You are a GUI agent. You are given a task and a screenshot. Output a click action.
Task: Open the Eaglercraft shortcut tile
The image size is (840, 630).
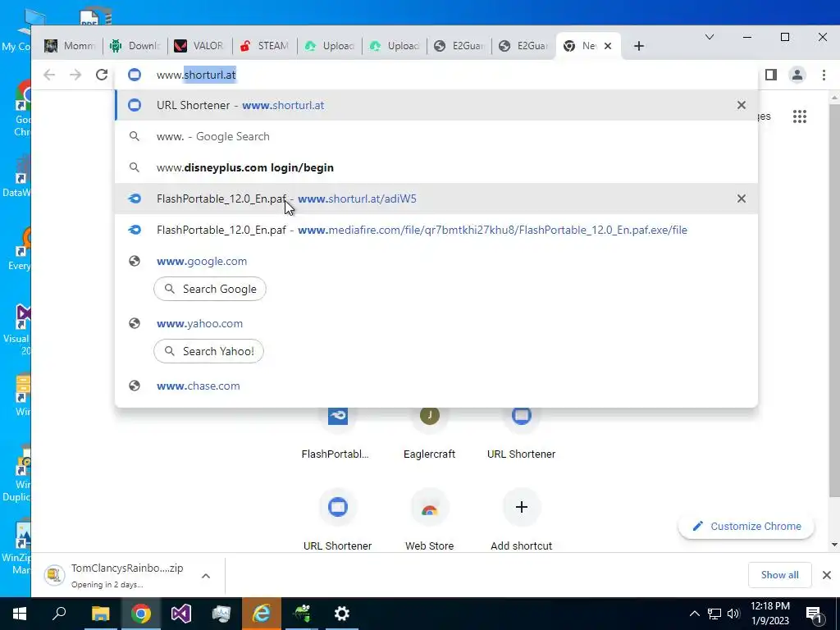[430, 434]
